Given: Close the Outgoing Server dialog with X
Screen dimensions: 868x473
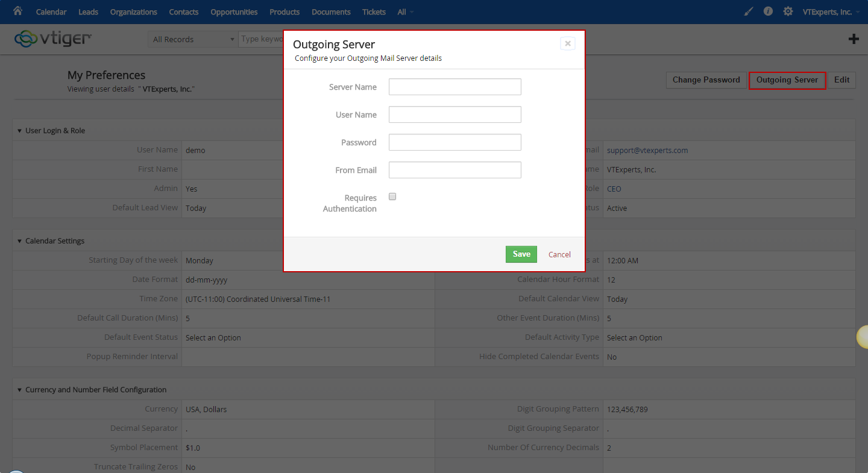Looking at the screenshot, I should pos(567,43).
